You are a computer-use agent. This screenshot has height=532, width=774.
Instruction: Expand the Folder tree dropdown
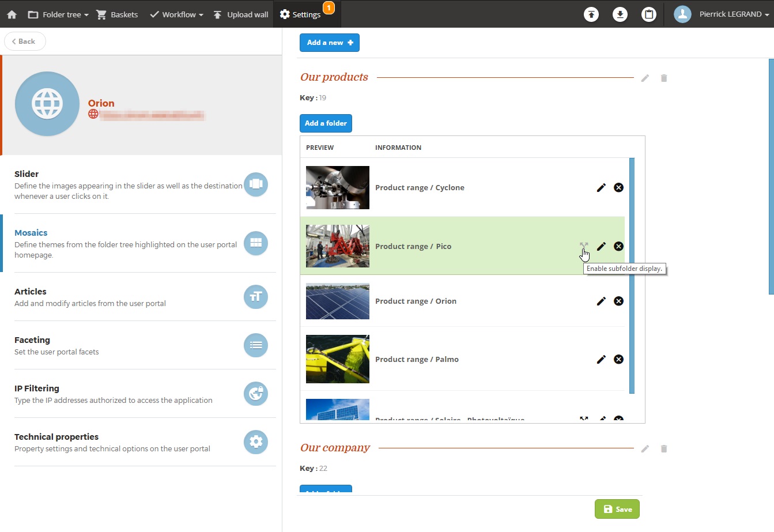[58, 14]
